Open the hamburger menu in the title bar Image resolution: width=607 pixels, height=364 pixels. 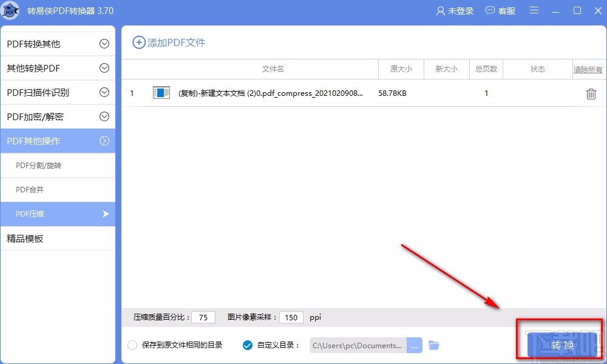tap(534, 10)
